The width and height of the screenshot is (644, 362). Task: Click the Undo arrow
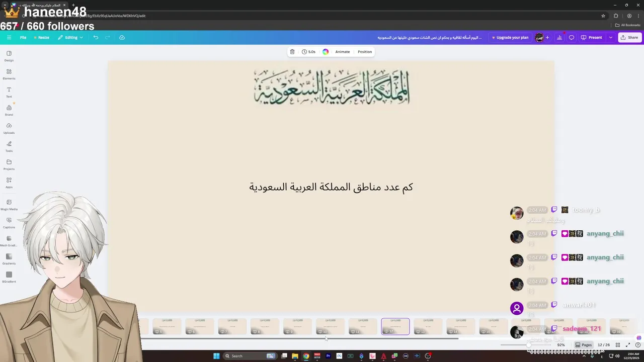pyautogui.click(x=96, y=37)
